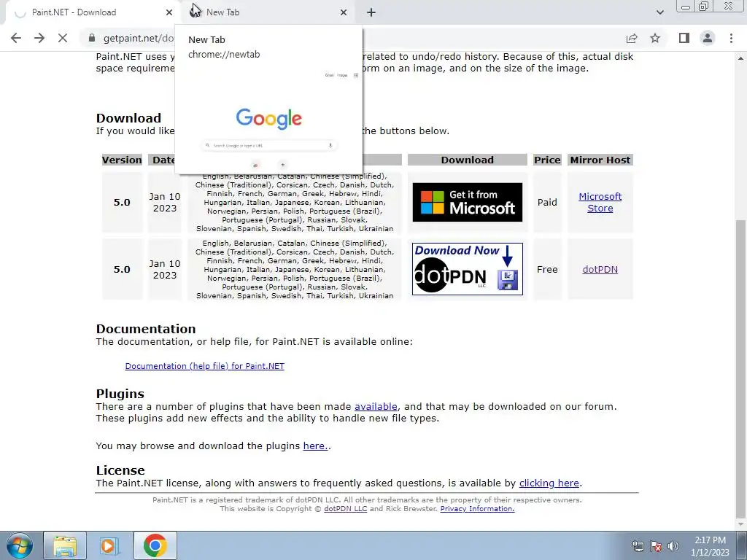Click the 'Plugins' section heading
Viewport: 747px width, 560px height.
click(x=120, y=394)
